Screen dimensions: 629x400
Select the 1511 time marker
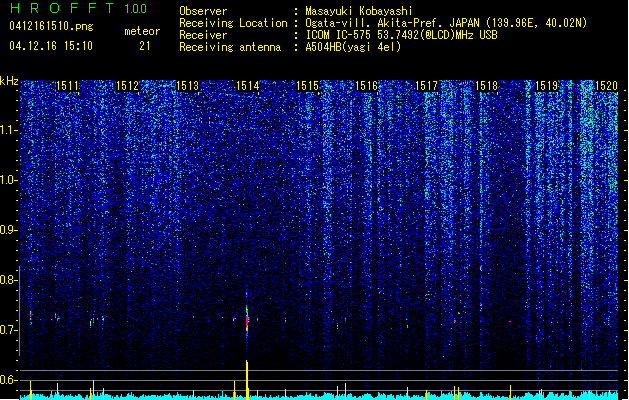67,86
